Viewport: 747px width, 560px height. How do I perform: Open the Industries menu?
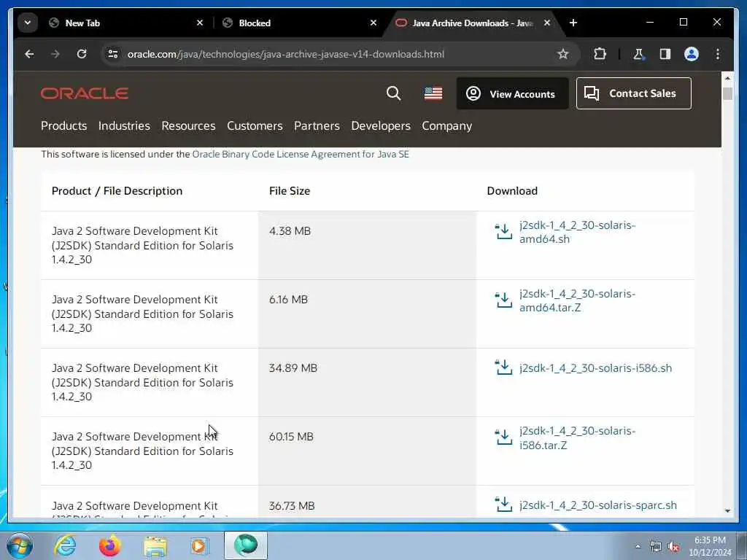point(124,125)
